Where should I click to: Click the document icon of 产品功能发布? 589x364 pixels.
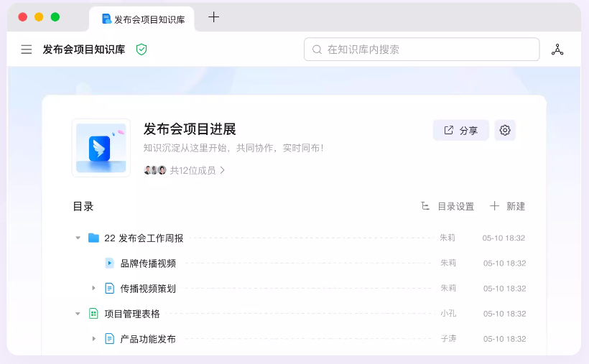(109, 339)
